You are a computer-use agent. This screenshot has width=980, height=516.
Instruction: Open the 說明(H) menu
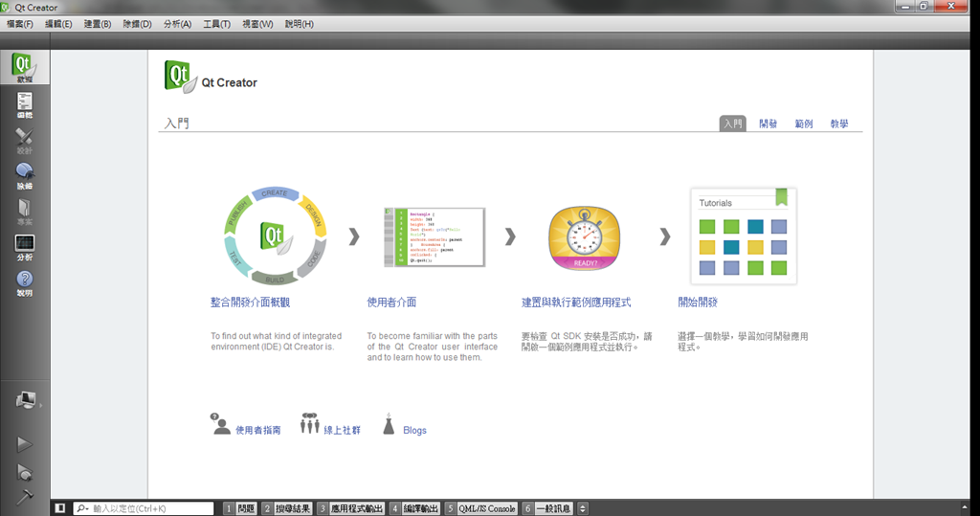tap(300, 24)
